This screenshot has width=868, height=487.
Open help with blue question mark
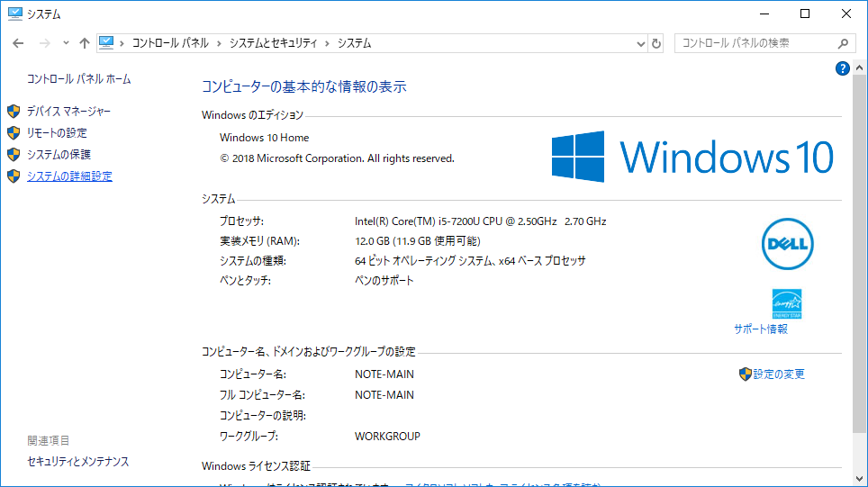pyautogui.click(x=843, y=68)
